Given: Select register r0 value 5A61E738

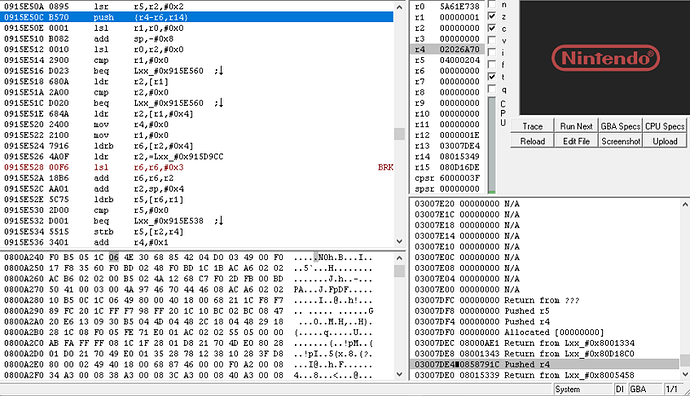Looking at the screenshot, I should point(459,7).
